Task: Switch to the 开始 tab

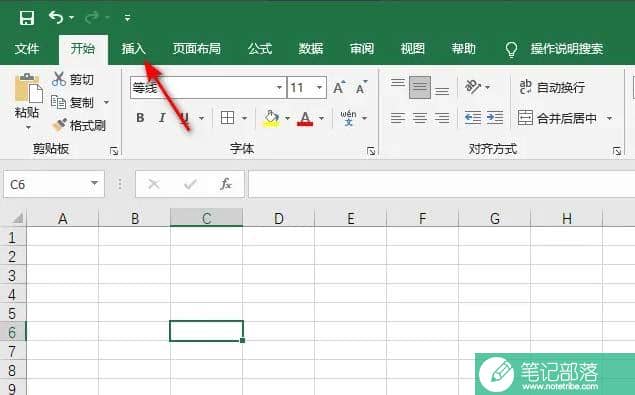Action: point(83,49)
